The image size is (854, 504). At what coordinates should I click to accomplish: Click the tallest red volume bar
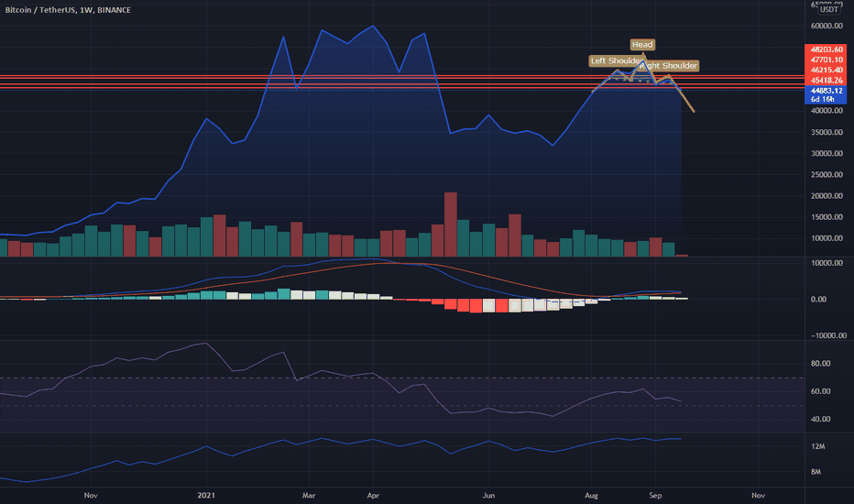pyautogui.click(x=451, y=225)
